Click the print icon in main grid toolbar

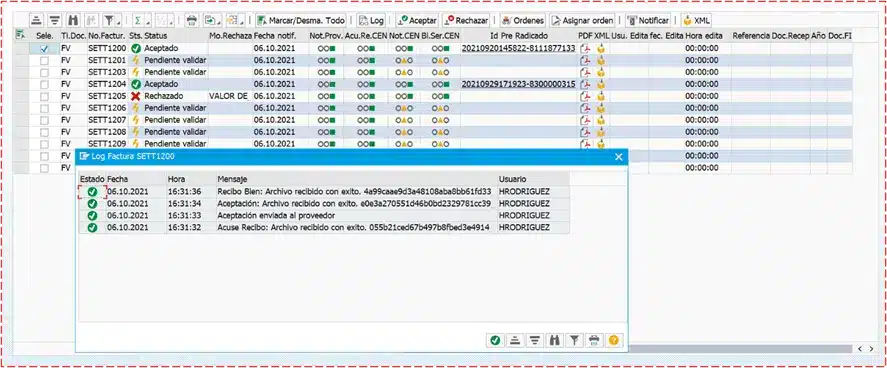[191, 20]
